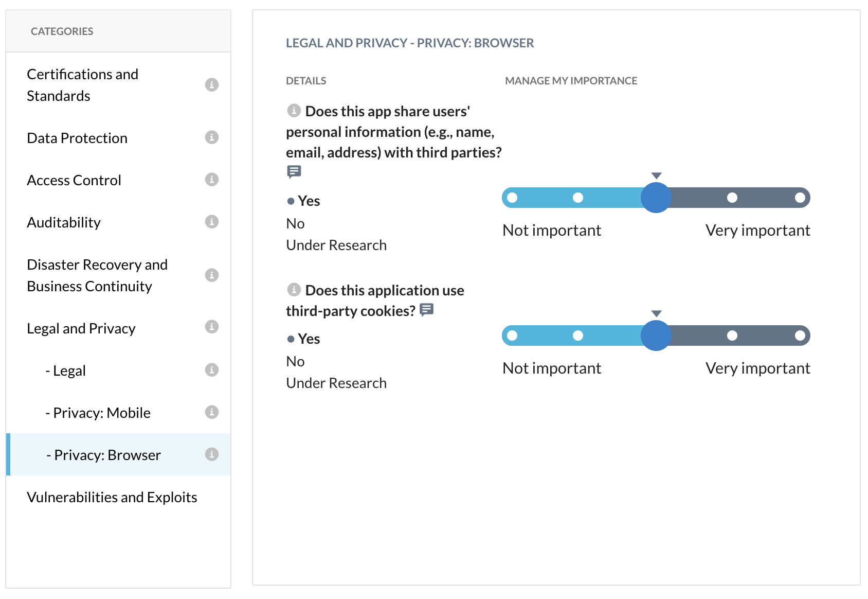Click info icon beside Auditability category
Image resolution: width=868 pixels, height=599 pixels.
tap(212, 222)
